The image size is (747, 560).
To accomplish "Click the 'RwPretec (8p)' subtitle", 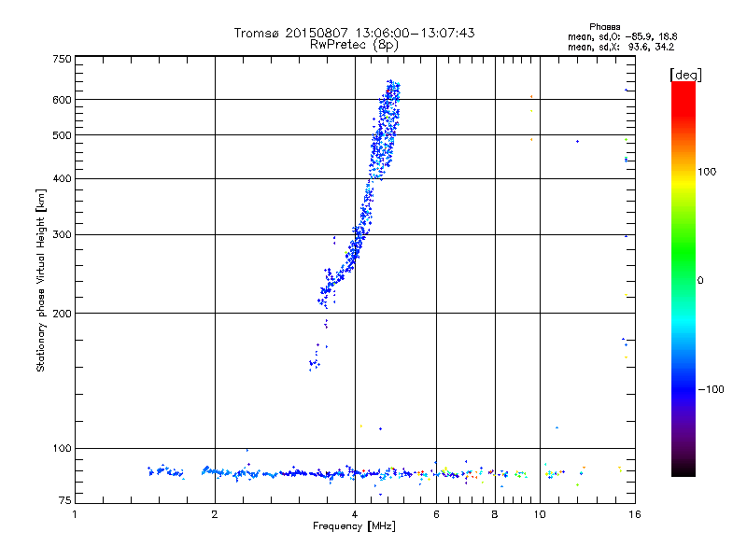I will [354, 45].
